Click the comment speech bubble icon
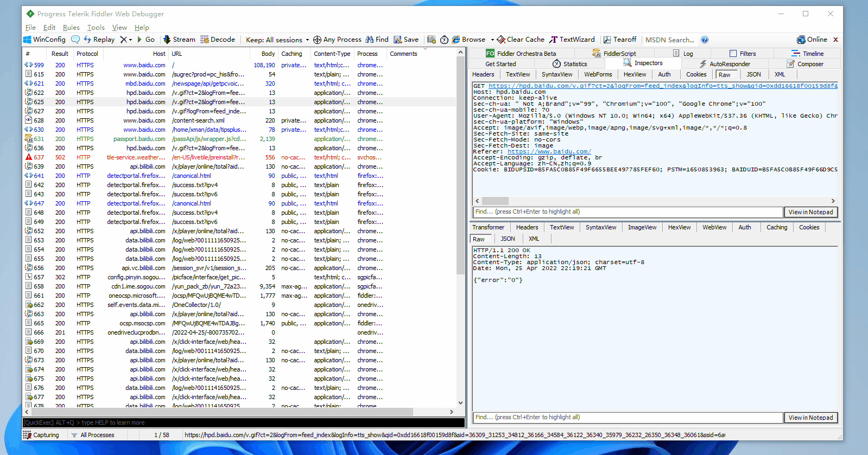The height and width of the screenshot is (455, 868). pyautogui.click(x=75, y=40)
